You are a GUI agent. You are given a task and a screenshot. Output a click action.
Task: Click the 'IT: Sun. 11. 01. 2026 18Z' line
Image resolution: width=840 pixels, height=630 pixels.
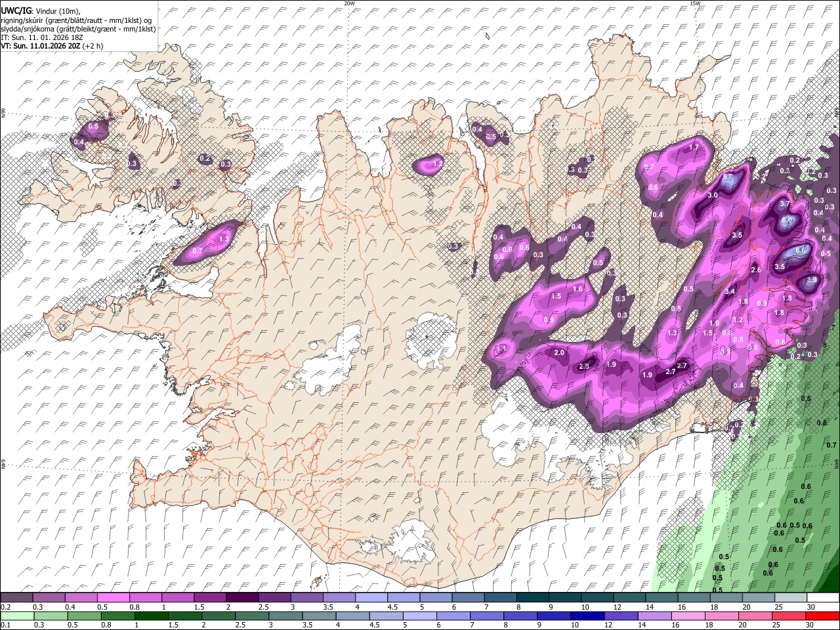coord(41,37)
